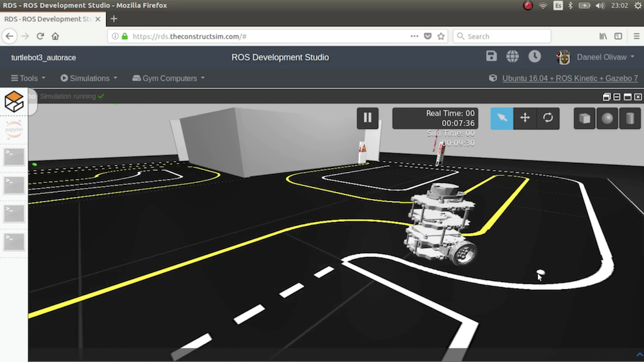Minimize the simulation panel

tap(617, 97)
